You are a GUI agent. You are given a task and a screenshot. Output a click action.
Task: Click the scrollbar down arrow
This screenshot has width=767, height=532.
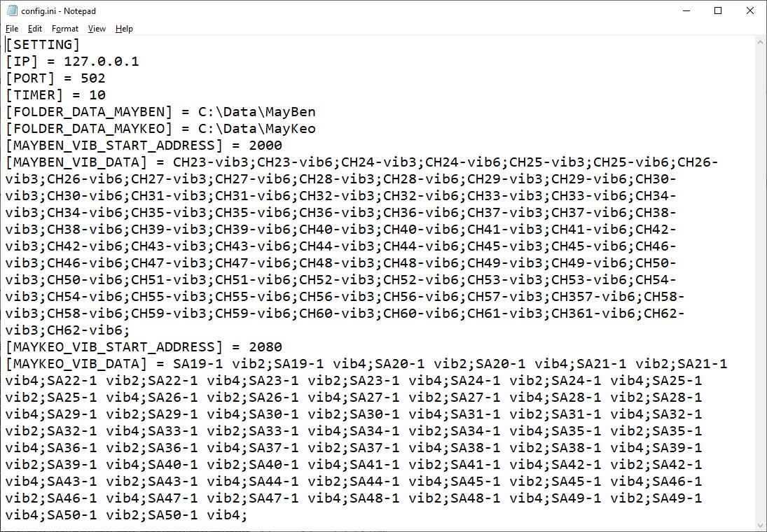click(761, 524)
